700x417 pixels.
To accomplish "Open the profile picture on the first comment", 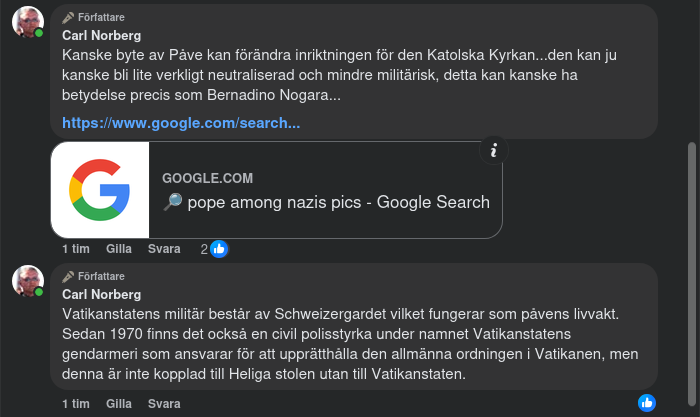I will click(x=27, y=21).
